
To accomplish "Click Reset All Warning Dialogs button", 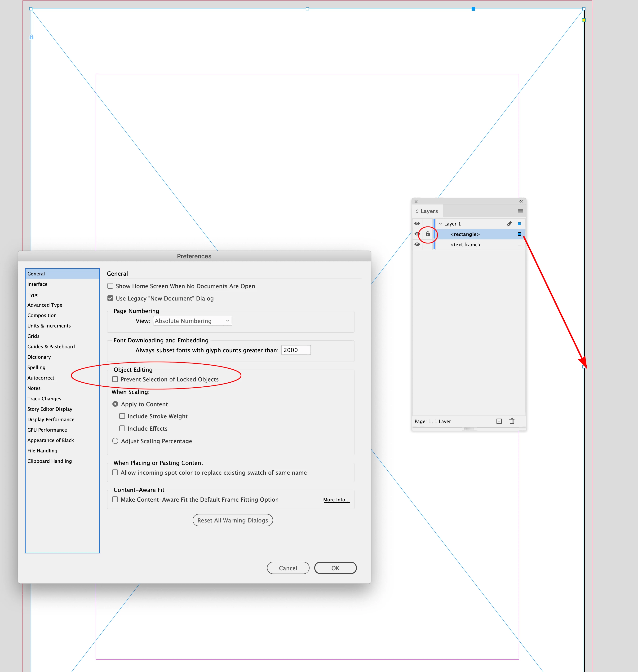I will (x=233, y=520).
